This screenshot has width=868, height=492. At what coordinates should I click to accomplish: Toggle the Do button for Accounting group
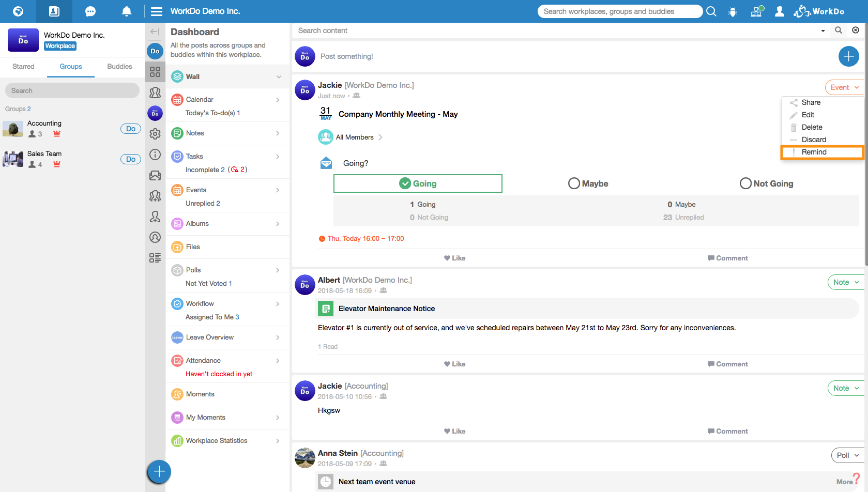tap(131, 129)
